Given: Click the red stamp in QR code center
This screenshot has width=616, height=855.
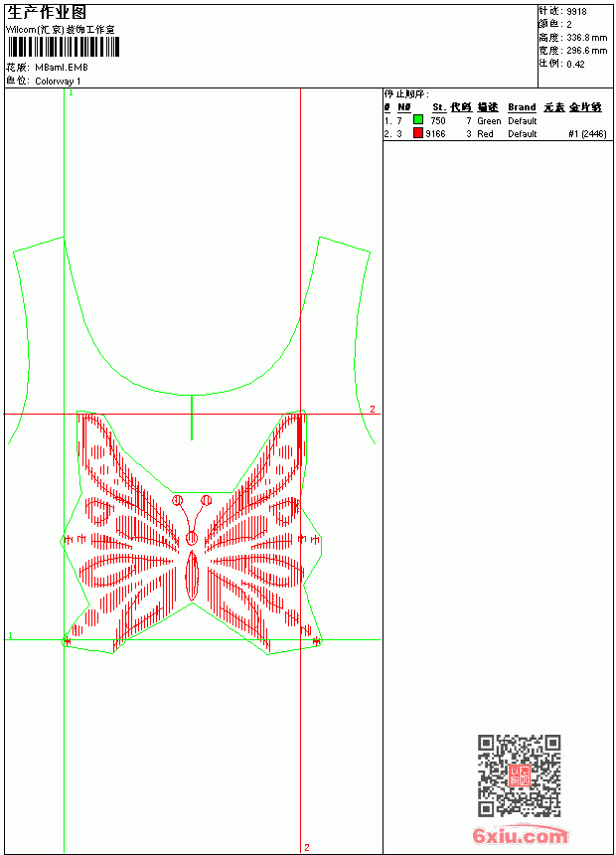Looking at the screenshot, I should (x=519, y=775).
